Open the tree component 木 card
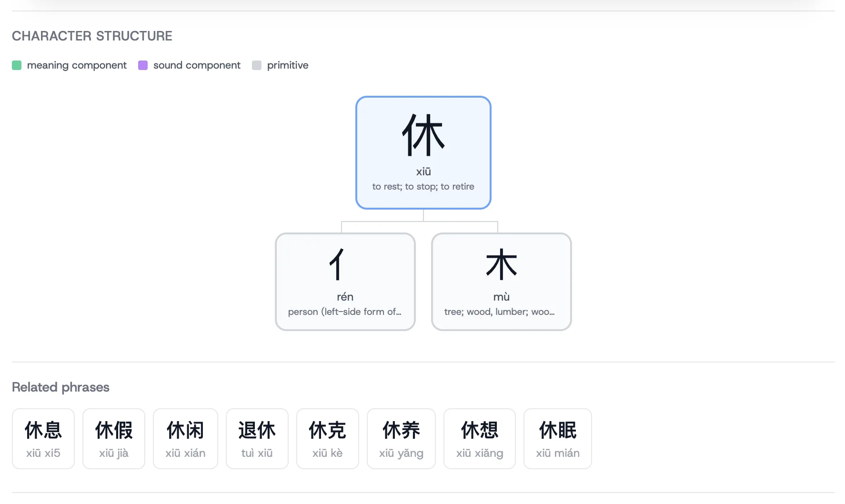845x504 pixels. [x=501, y=281]
